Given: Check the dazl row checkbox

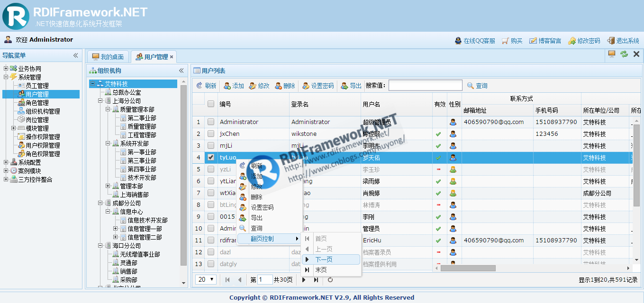Looking at the screenshot, I should coord(211,252).
